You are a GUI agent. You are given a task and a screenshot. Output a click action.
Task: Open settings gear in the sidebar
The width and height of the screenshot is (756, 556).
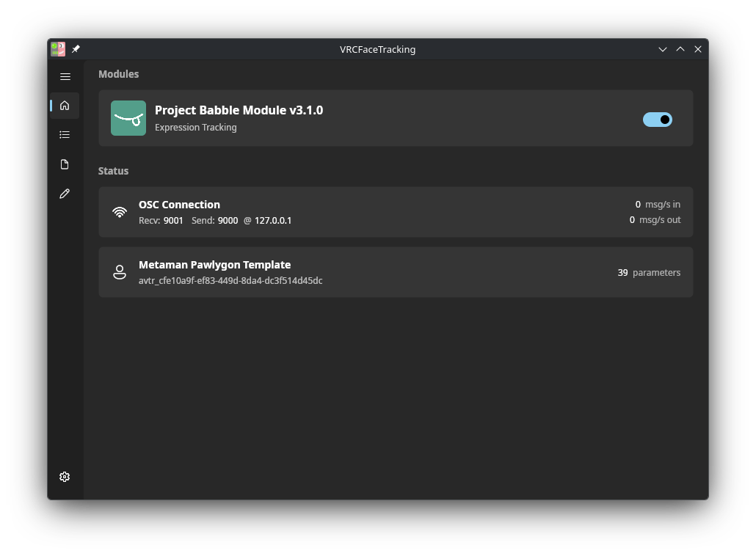pyautogui.click(x=65, y=477)
